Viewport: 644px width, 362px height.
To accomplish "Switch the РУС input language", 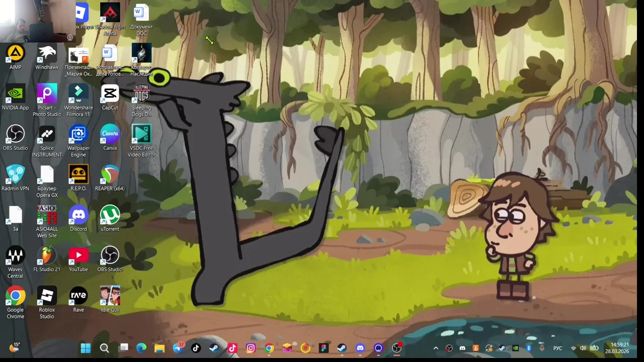I will point(557,348).
